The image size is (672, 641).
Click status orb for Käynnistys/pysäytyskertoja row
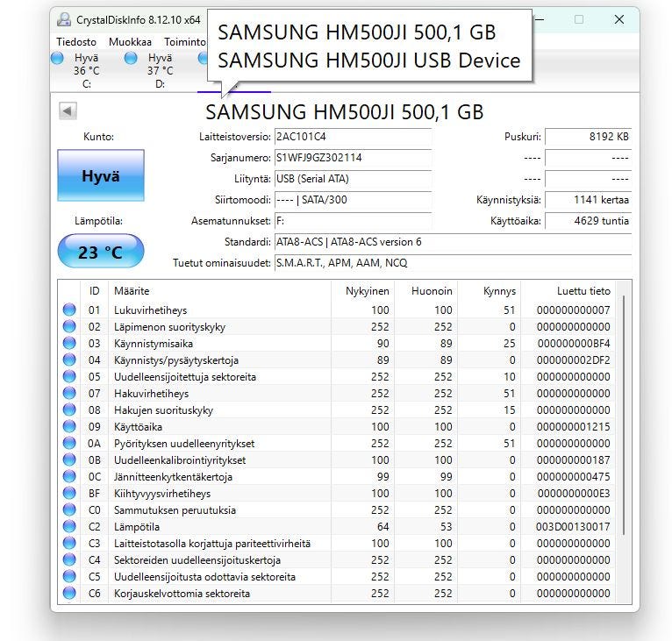click(x=69, y=360)
